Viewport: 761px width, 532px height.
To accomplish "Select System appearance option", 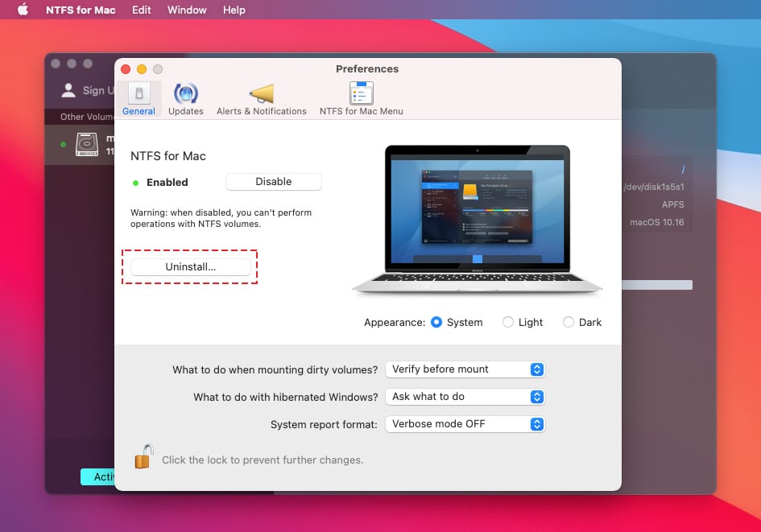I will [436, 322].
